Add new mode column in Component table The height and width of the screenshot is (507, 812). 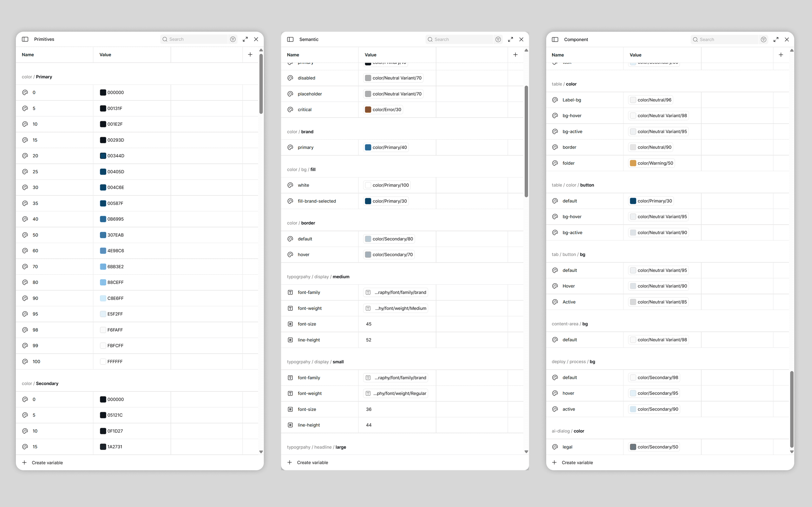(x=781, y=55)
